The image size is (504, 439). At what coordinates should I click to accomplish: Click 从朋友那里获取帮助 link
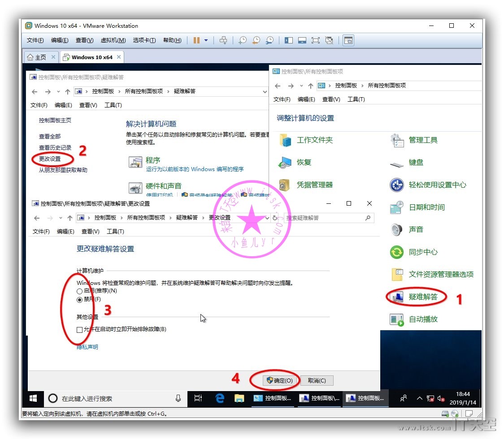coord(63,170)
